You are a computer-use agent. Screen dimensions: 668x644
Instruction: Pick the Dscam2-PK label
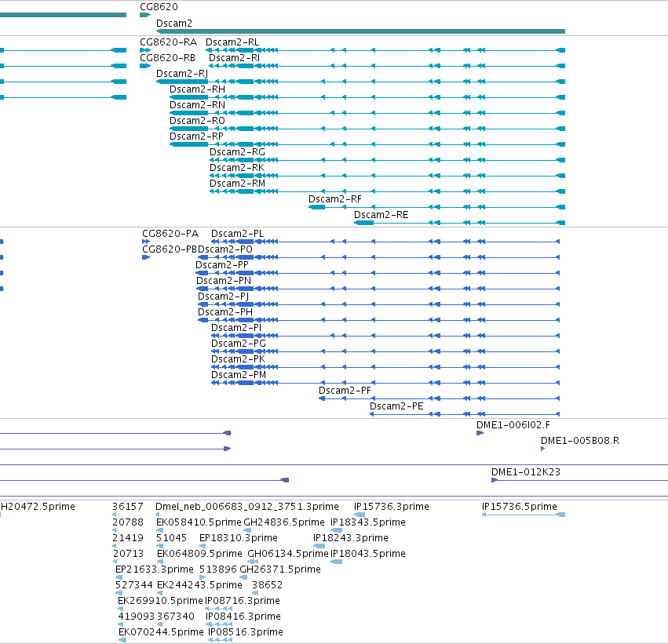tap(238, 359)
